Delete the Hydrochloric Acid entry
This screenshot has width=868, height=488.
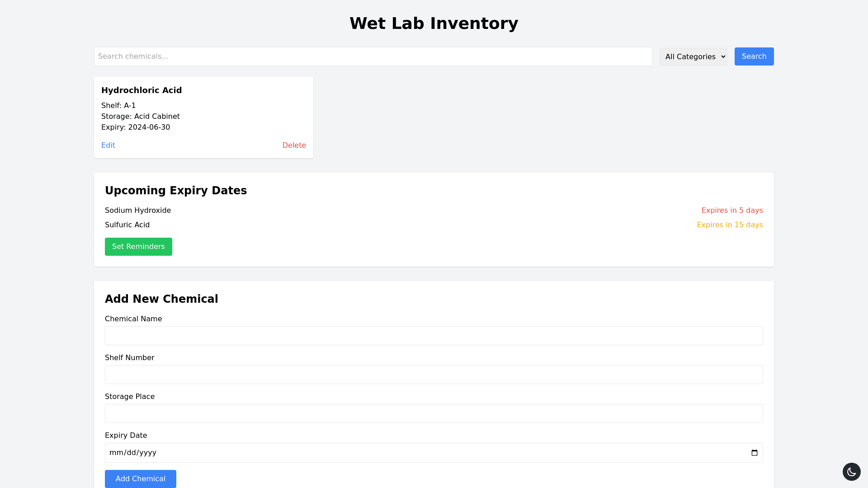coord(294,145)
